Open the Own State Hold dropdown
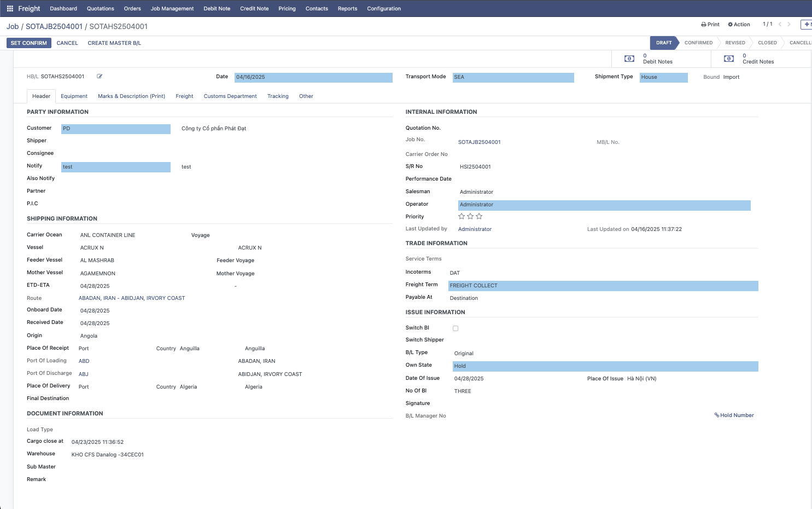812x509 pixels. tap(605, 366)
